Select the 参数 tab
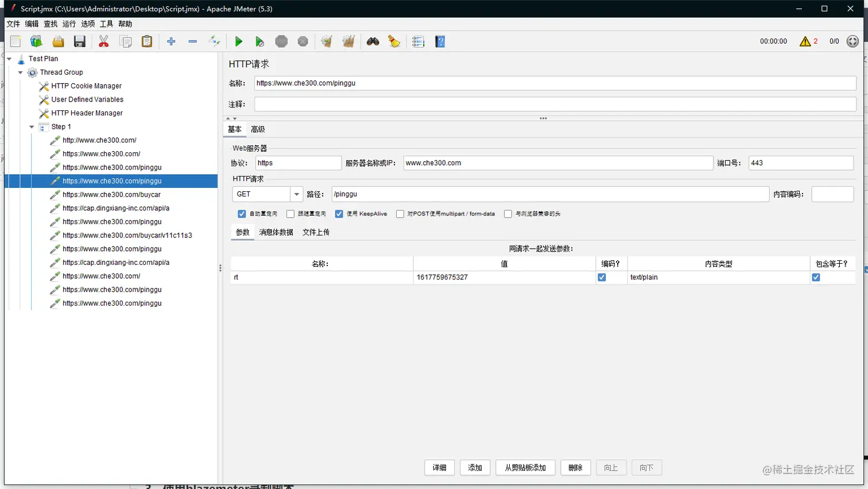Viewport: 868px width, 489px height. pyautogui.click(x=243, y=232)
